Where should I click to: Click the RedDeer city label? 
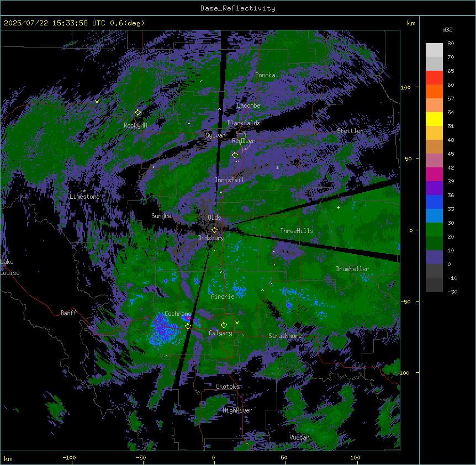pyautogui.click(x=244, y=141)
